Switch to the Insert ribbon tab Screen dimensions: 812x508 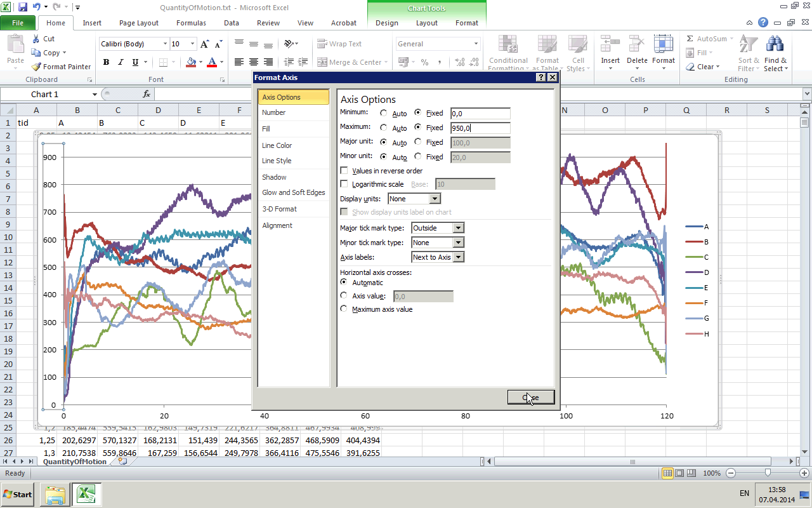(92, 23)
